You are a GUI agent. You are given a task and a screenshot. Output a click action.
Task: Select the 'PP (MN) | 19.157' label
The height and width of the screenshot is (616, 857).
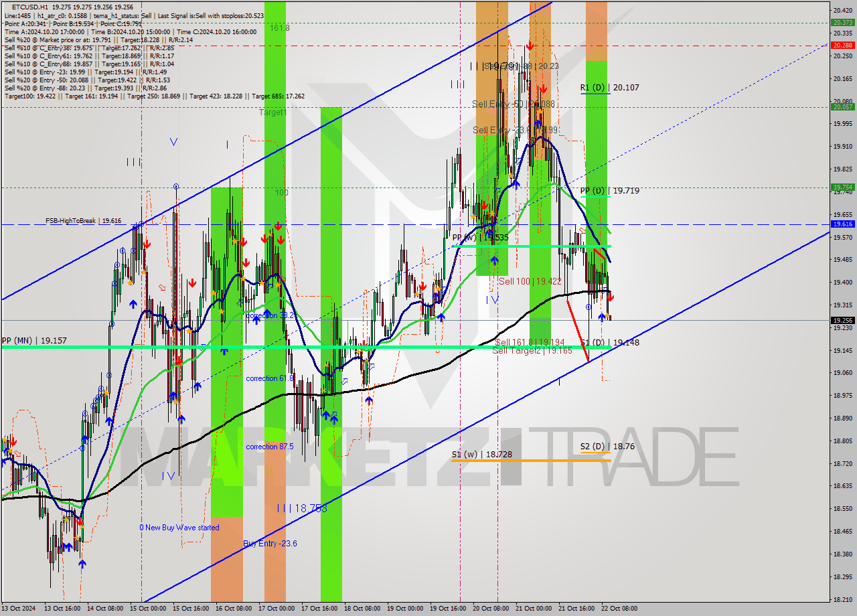click(34, 341)
